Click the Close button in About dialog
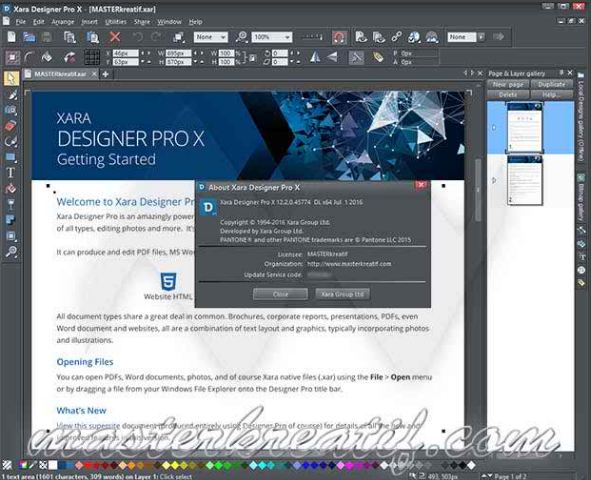Viewport: 591px width, 480px height. (x=280, y=294)
